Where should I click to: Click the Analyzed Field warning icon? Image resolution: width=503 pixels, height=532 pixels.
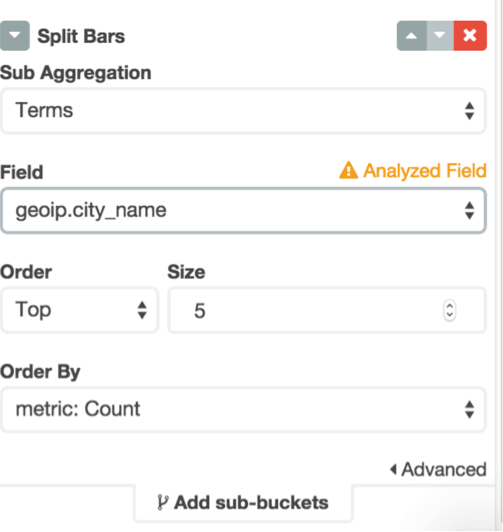348,170
